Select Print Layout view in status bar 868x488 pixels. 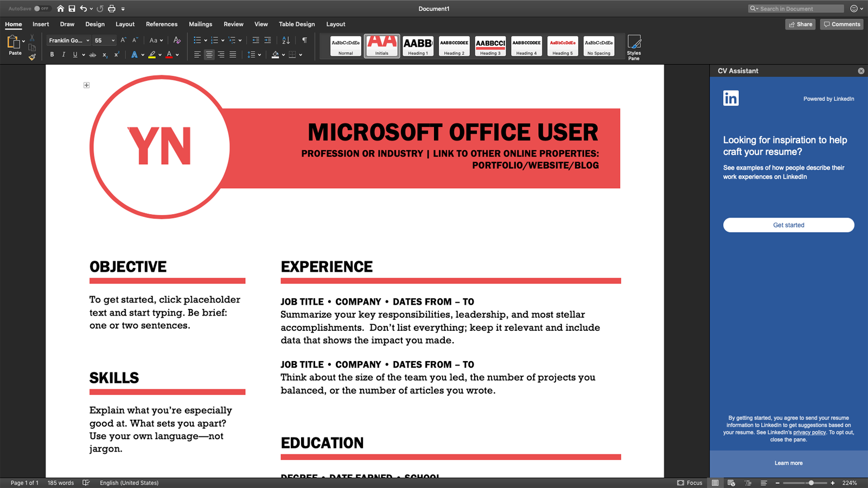point(715,483)
